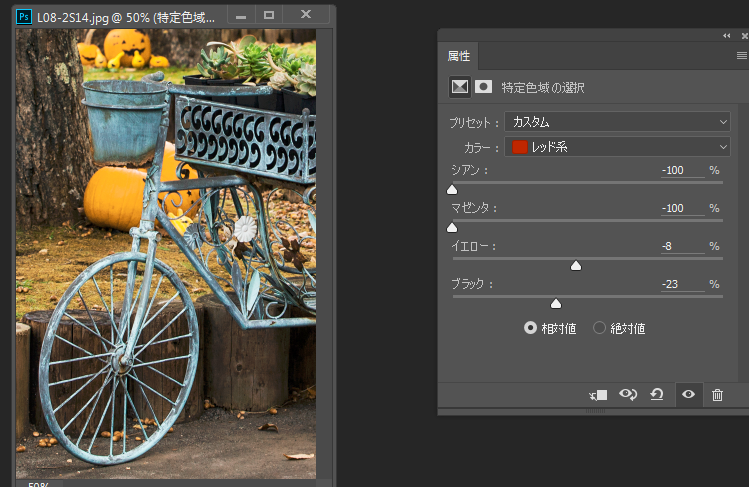Click the ブラック value field showing -23
The width and height of the screenshot is (749, 487).
pos(683,285)
